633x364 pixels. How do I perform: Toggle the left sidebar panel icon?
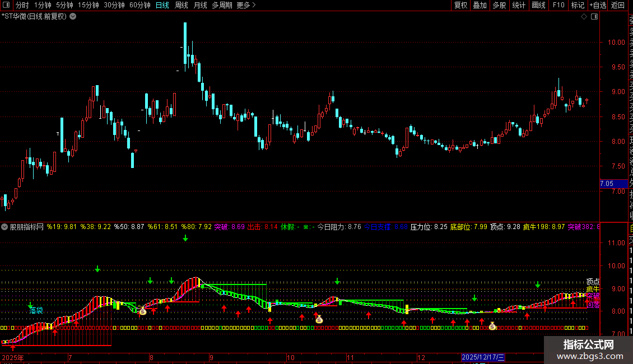pyautogui.click(x=6, y=5)
